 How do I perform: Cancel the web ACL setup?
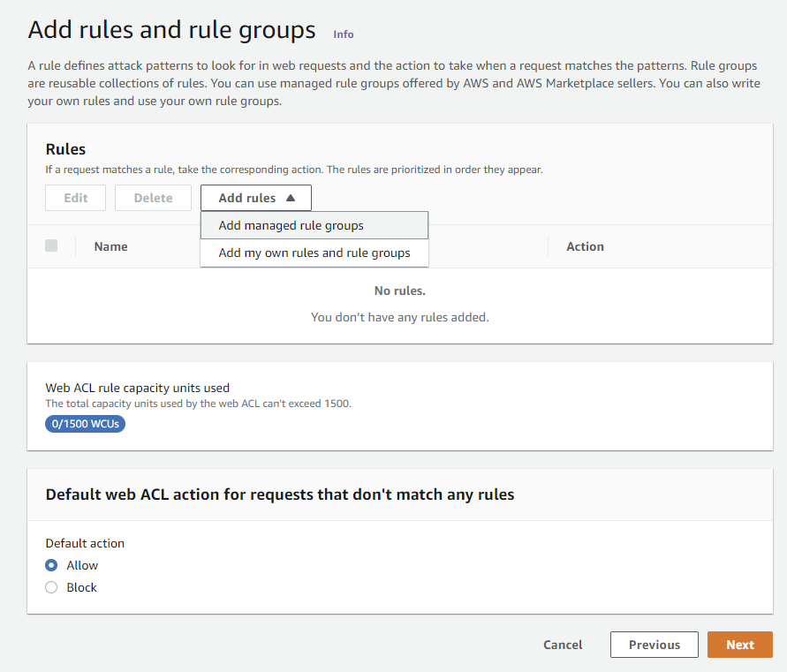[563, 645]
